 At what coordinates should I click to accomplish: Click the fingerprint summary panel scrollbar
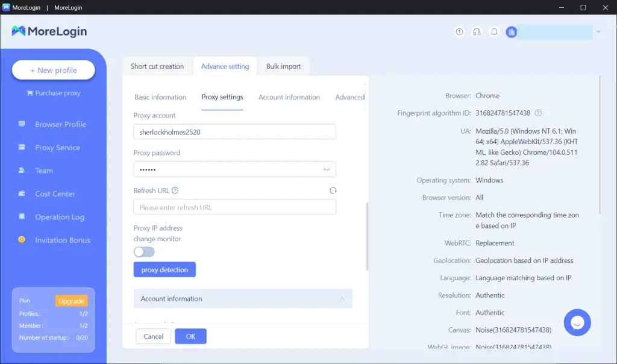(x=600, y=145)
